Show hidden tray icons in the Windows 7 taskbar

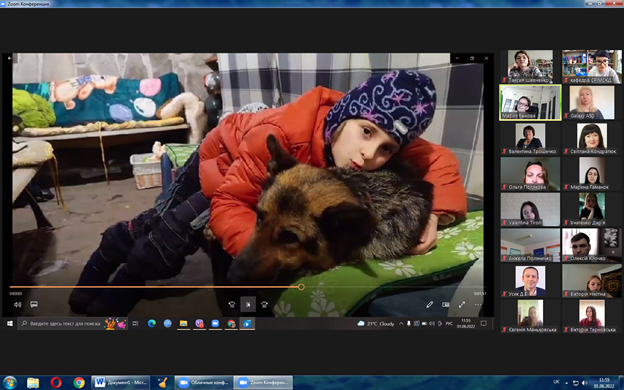(566, 383)
